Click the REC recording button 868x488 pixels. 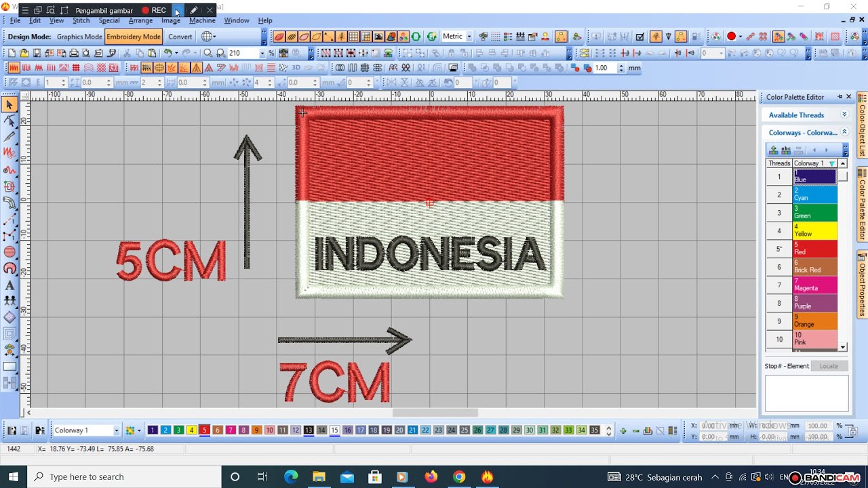pyautogui.click(x=154, y=10)
